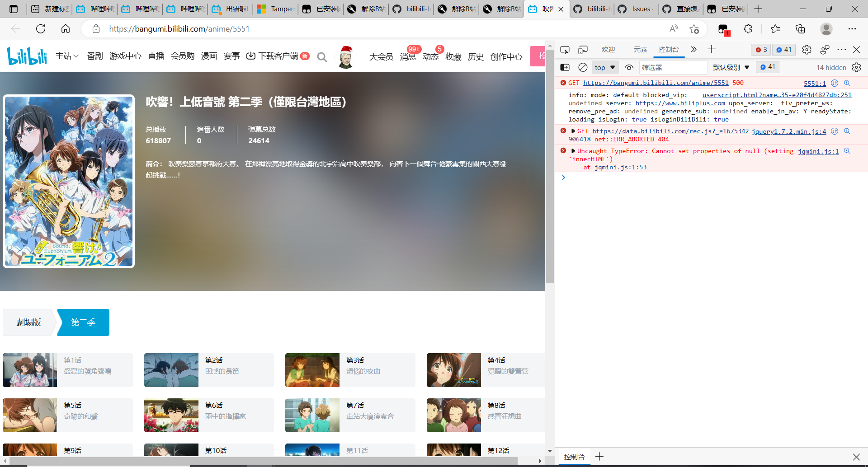868x467 pixels.
Task: Toggle the error count badge filter
Action: (760, 50)
